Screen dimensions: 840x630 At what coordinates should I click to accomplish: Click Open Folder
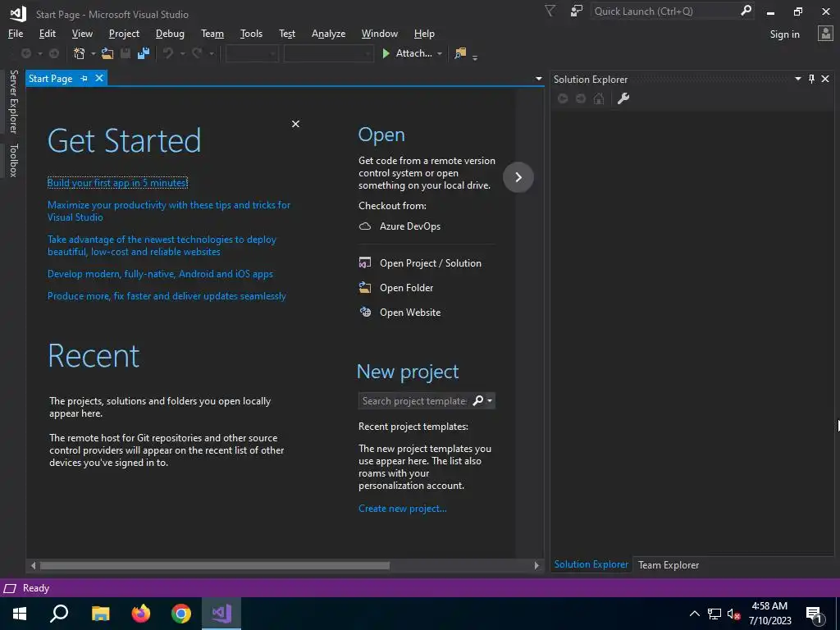pyautogui.click(x=406, y=288)
